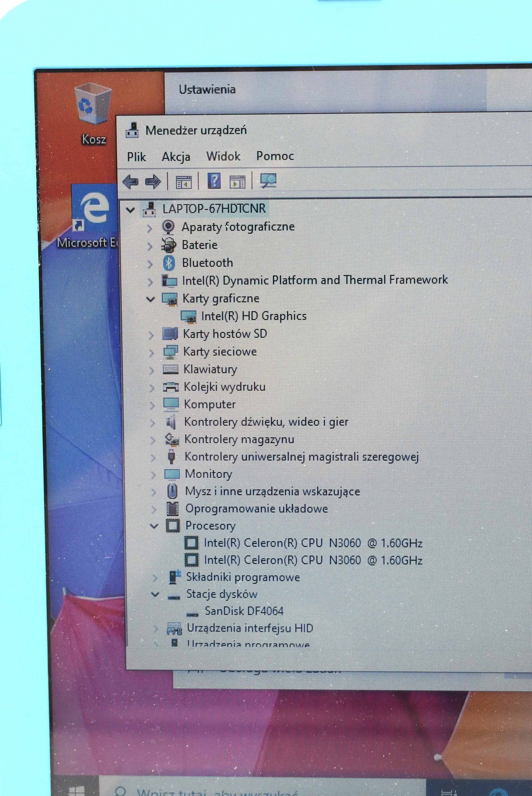This screenshot has height=796, width=532.
Task: Expand the Karty sieciowe category
Action: pos(151,353)
